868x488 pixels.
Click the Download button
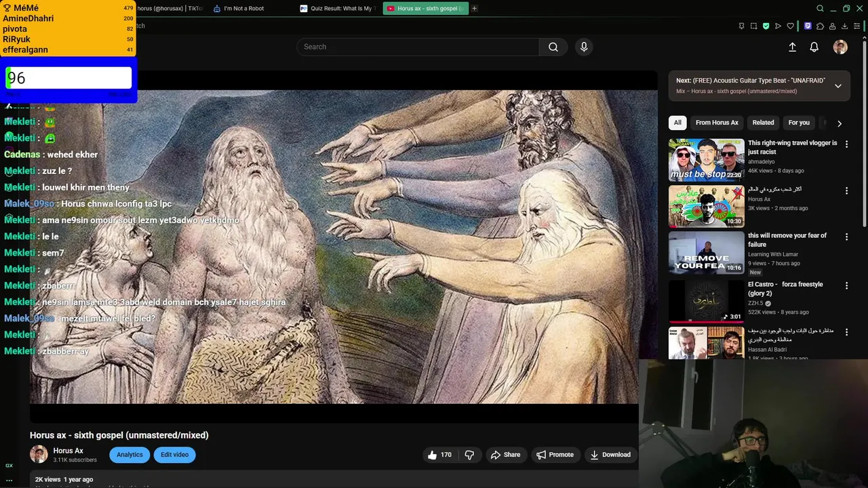[610, 455]
